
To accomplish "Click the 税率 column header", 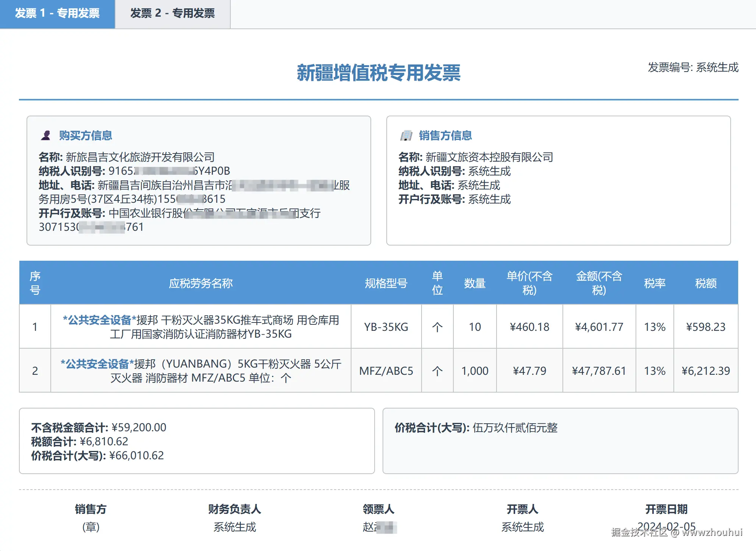I will [x=654, y=283].
